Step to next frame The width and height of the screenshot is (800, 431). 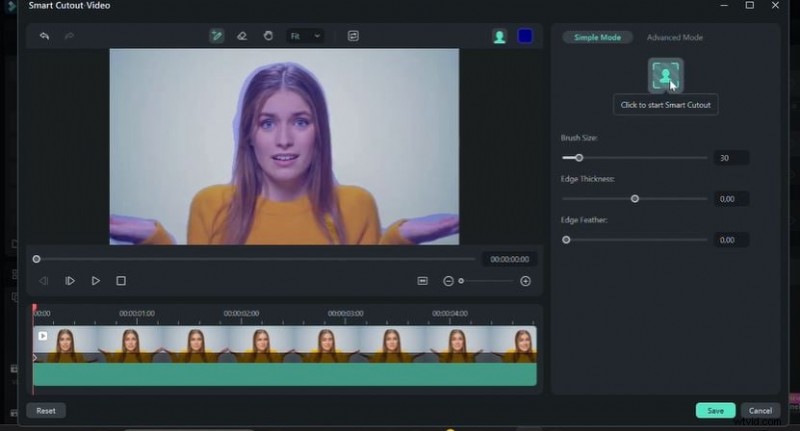(x=70, y=281)
